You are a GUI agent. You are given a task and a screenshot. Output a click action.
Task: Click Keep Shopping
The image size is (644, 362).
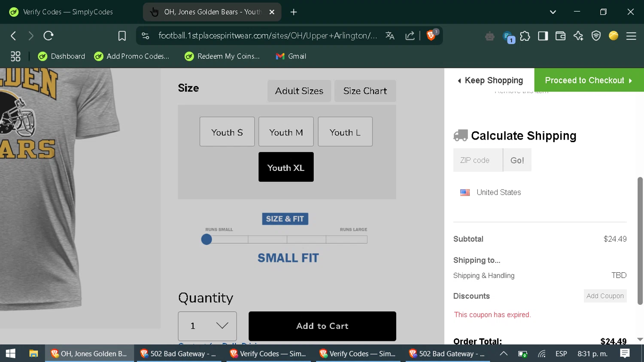(x=490, y=80)
